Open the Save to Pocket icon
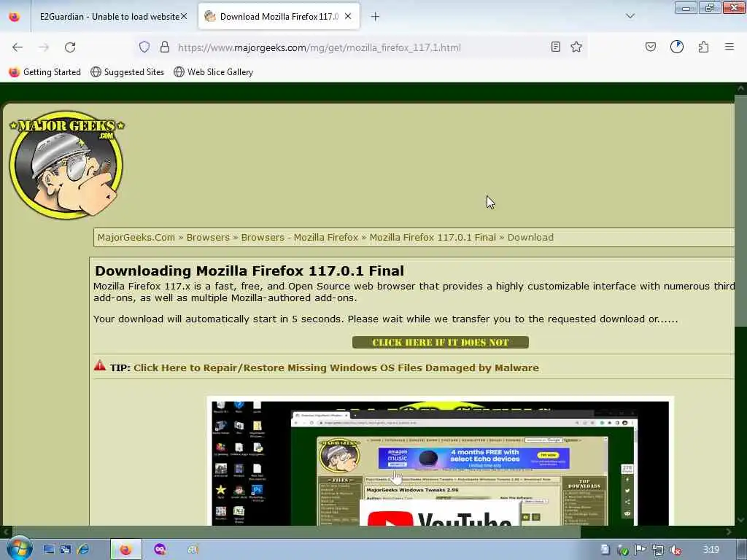 [651, 47]
